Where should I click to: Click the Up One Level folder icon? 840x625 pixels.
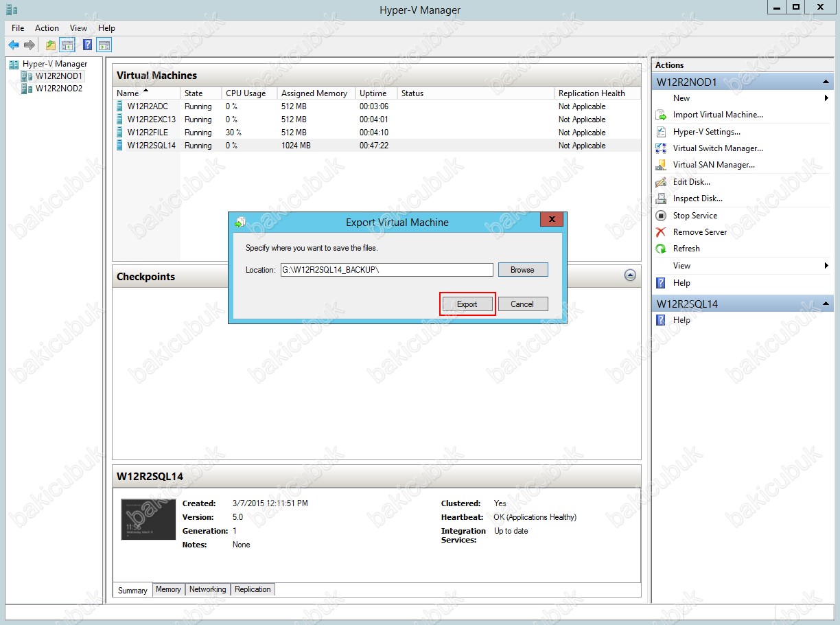pyautogui.click(x=51, y=45)
